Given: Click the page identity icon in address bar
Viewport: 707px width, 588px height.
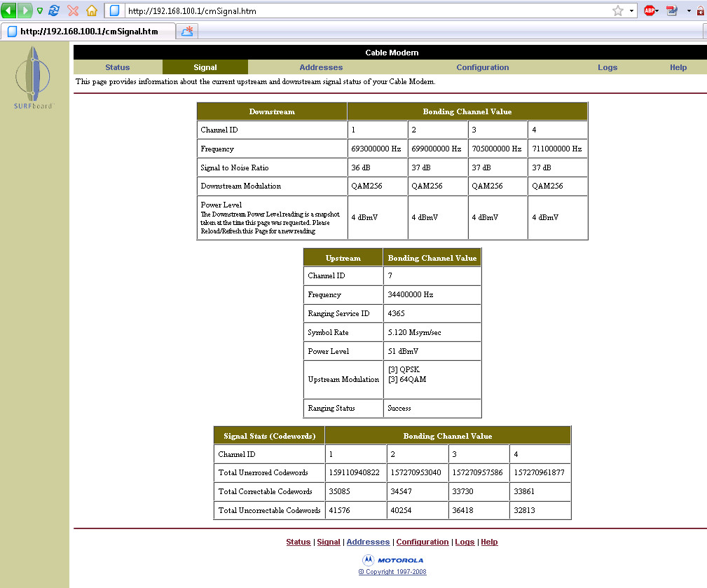Looking at the screenshot, I should [x=114, y=11].
